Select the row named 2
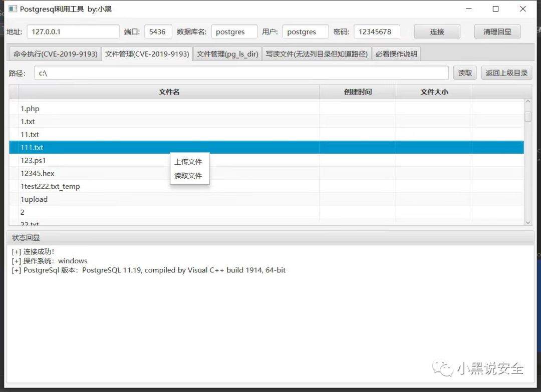Viewport: 541px width, 392px height. (x=266, y=212)
